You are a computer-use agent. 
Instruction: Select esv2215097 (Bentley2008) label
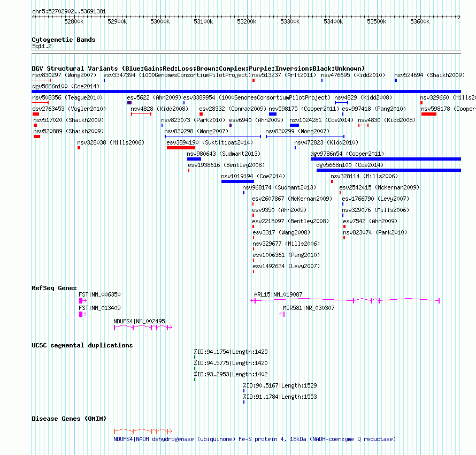pos(290,221)
